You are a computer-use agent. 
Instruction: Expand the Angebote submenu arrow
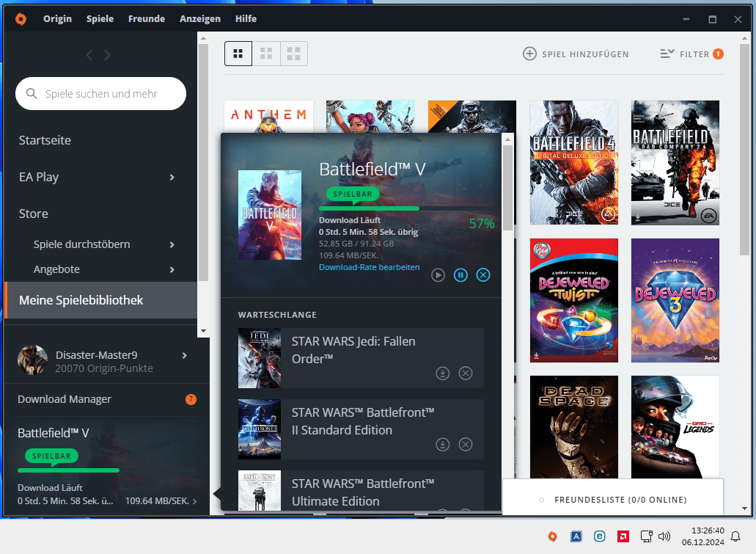(x=172, y=270)
